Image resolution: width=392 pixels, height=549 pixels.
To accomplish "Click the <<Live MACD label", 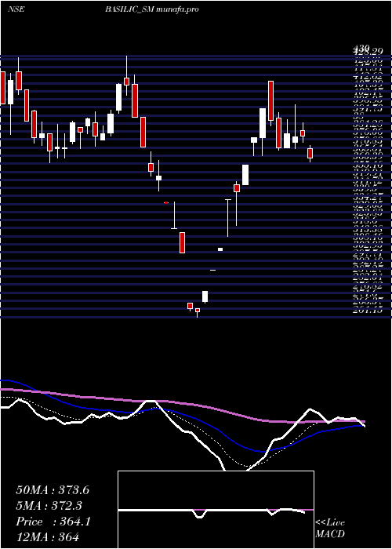I will point(330,529).
